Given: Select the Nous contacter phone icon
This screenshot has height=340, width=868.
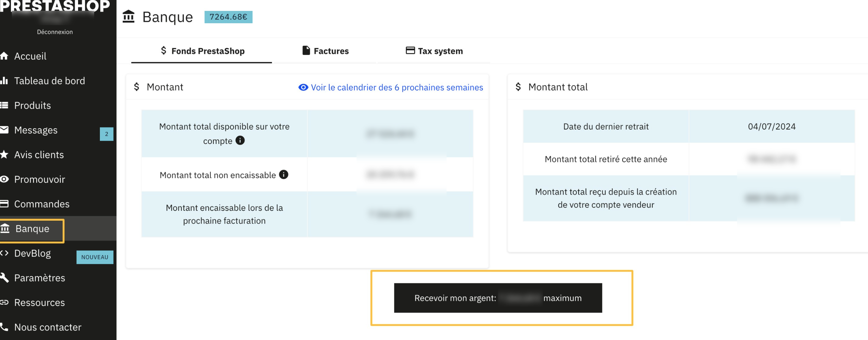Looking at the screenshot, I should [4, 327].
